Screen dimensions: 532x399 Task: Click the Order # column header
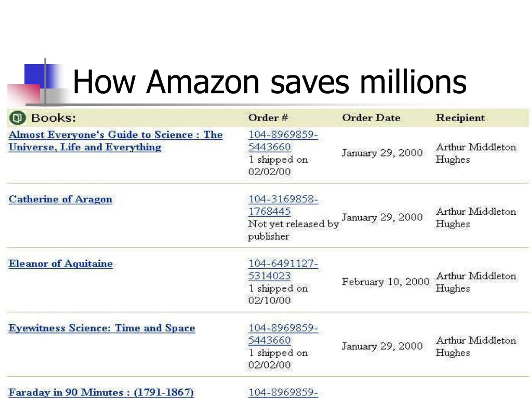coord(268,118)
